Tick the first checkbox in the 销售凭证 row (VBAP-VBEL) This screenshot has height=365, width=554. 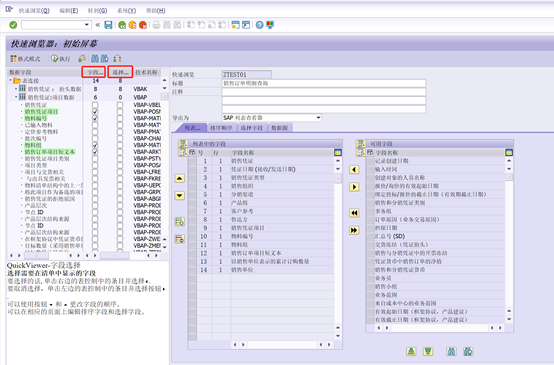coord(95,105)
